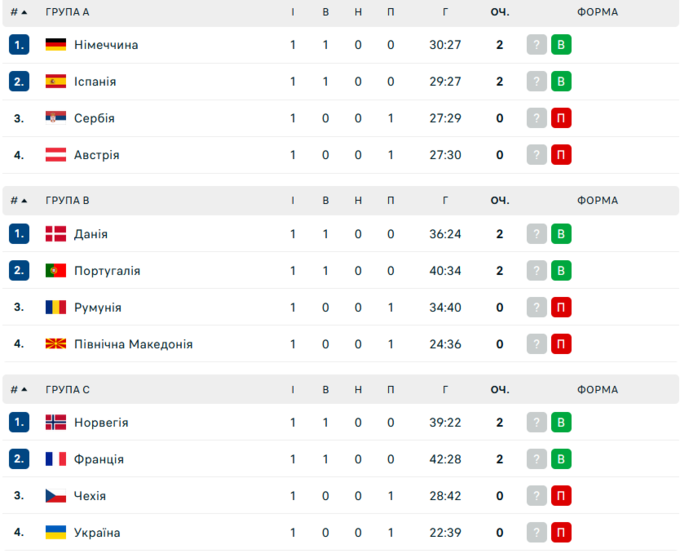Click red П form badge for Австрія
The image size is (680, 558).
561,155
